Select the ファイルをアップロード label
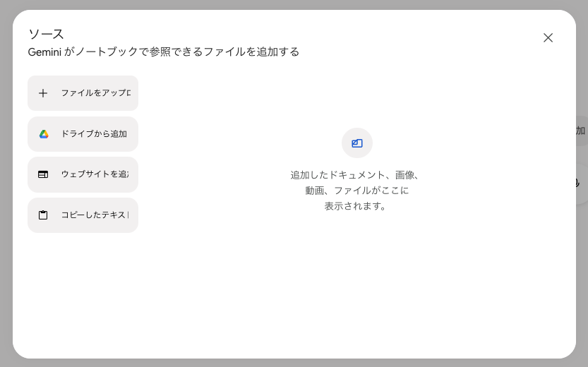588x367 pixels. click(x=96, y=92)
